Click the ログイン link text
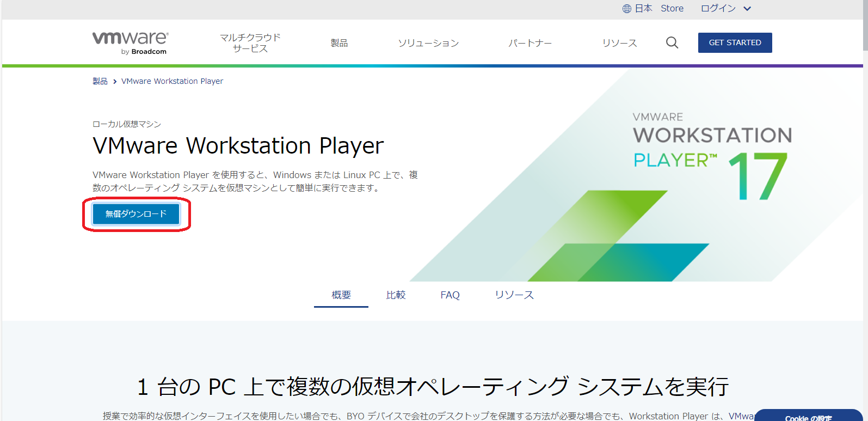 tap(718, 9)
